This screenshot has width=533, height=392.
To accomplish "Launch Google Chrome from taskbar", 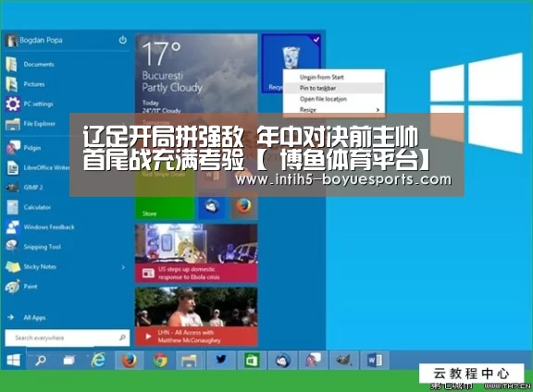I will coord(160,360).
